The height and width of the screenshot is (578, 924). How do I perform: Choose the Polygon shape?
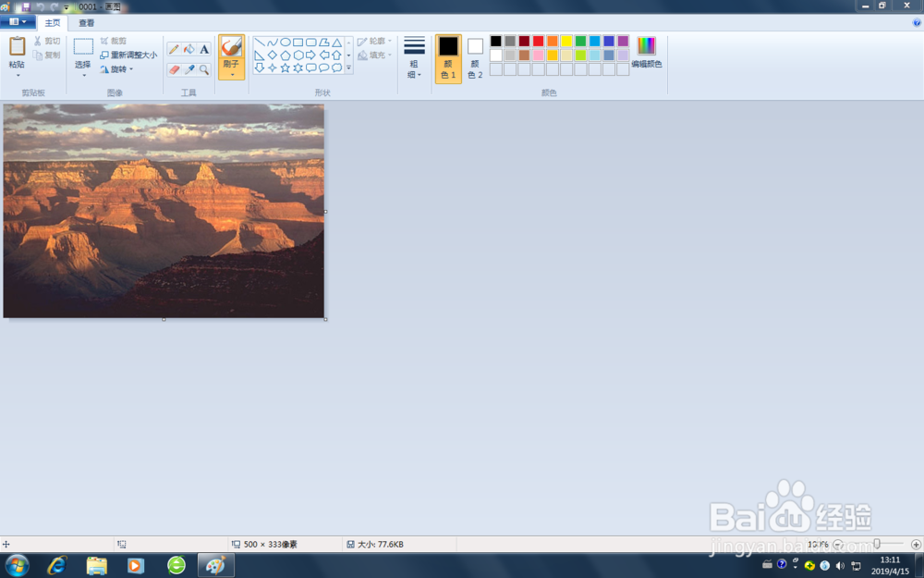pyautogui.click(x=324, y=43)
